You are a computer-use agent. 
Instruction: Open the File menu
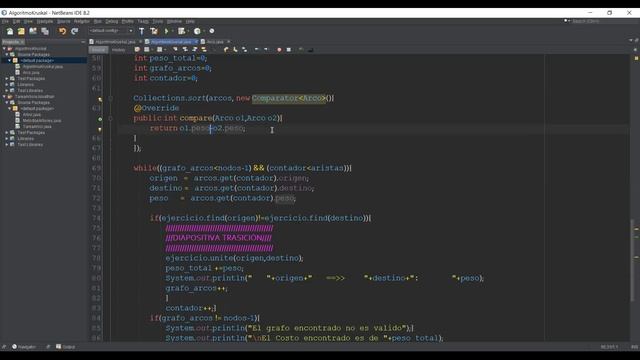pyautogui.click(x=5, y=21)
